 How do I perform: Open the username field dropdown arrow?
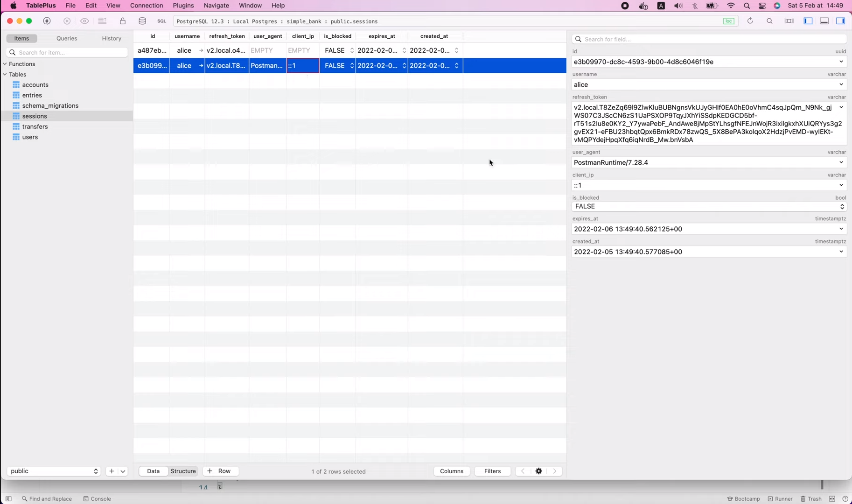point(841,84)
